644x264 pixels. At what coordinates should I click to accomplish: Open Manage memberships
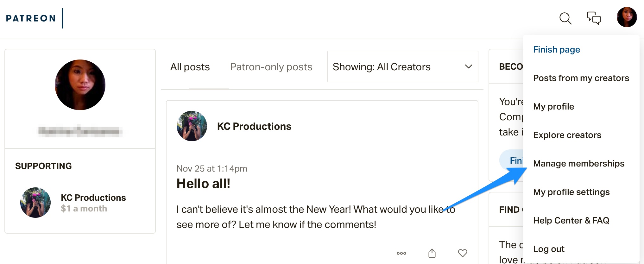click(579, 164)
